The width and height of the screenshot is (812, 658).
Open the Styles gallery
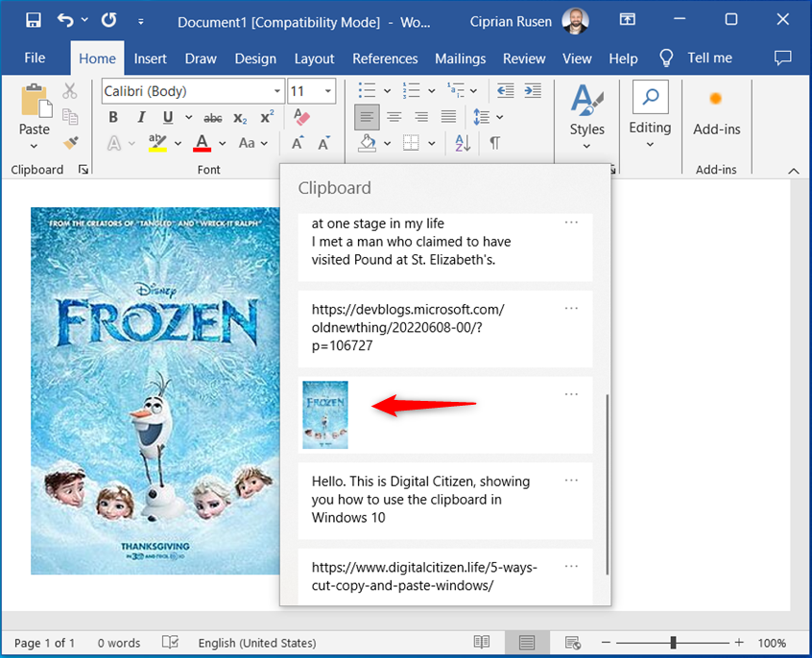coord(586,116)
